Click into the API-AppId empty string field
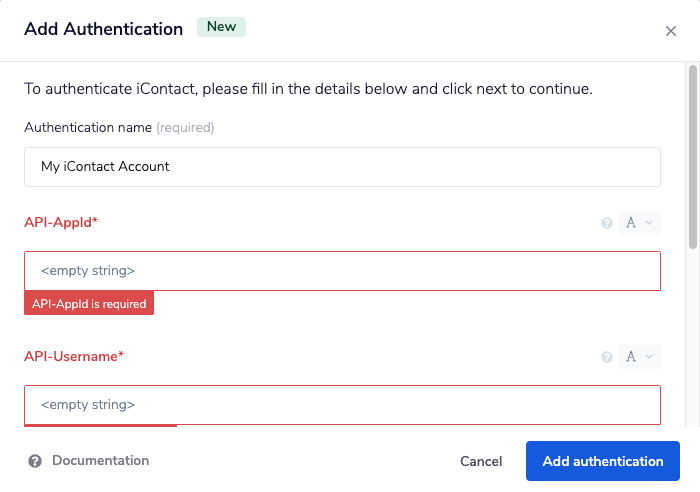Viewport: 700px width, 492px height. pyautogui.click(x=342, y=271)
